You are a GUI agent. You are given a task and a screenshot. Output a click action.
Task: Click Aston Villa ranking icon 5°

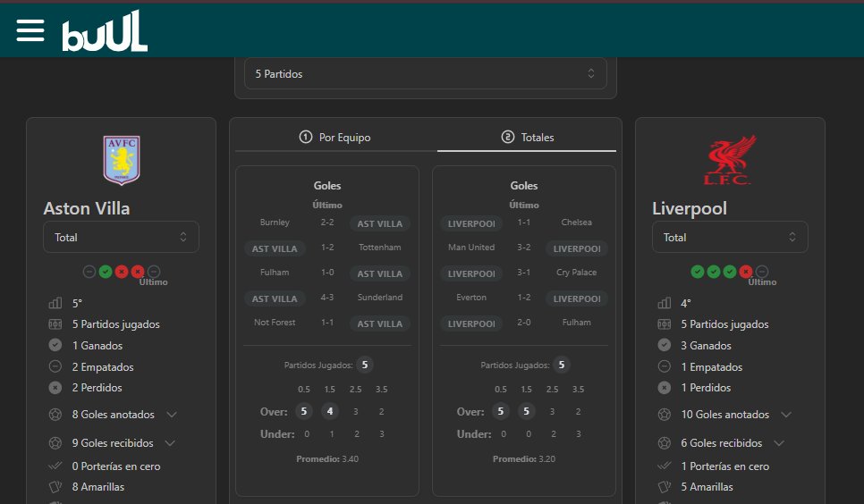(55, 303)
